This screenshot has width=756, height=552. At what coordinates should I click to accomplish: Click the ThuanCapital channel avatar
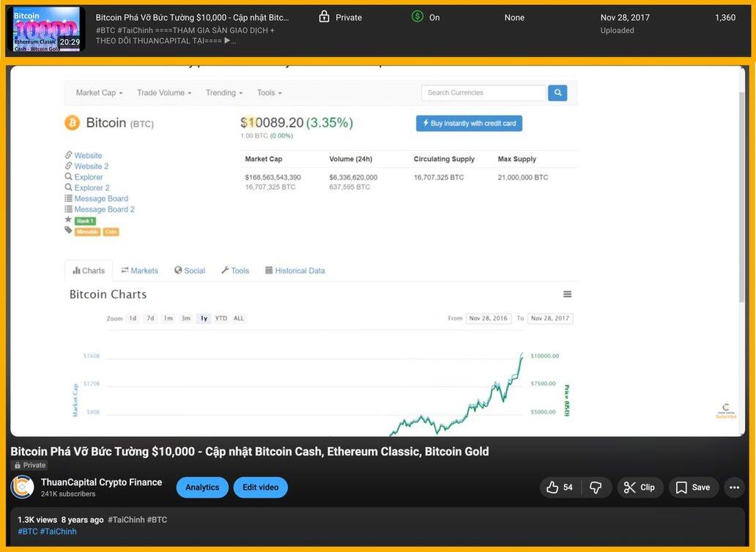22,488
